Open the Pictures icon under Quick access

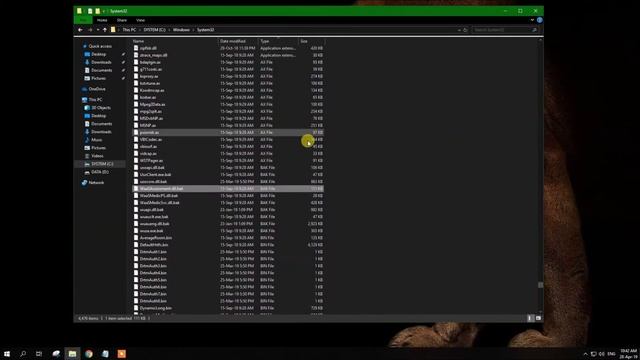[x=87, y=78]
